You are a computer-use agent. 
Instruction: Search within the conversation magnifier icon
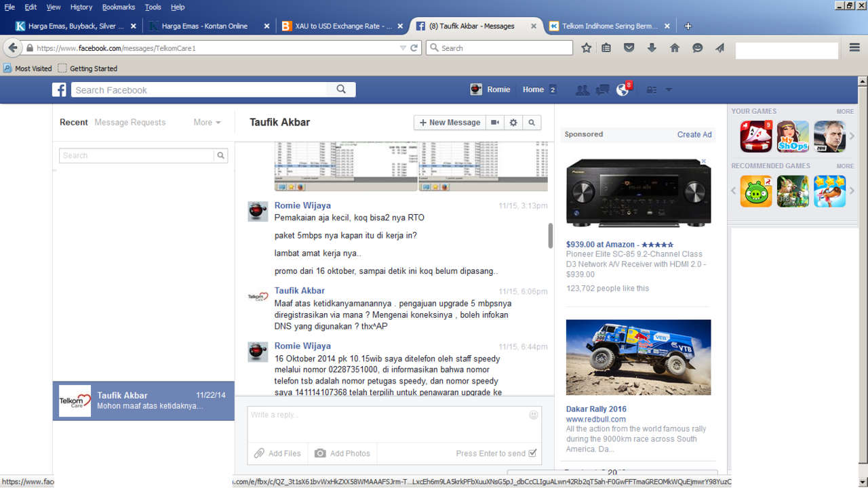tap(532, 123)
